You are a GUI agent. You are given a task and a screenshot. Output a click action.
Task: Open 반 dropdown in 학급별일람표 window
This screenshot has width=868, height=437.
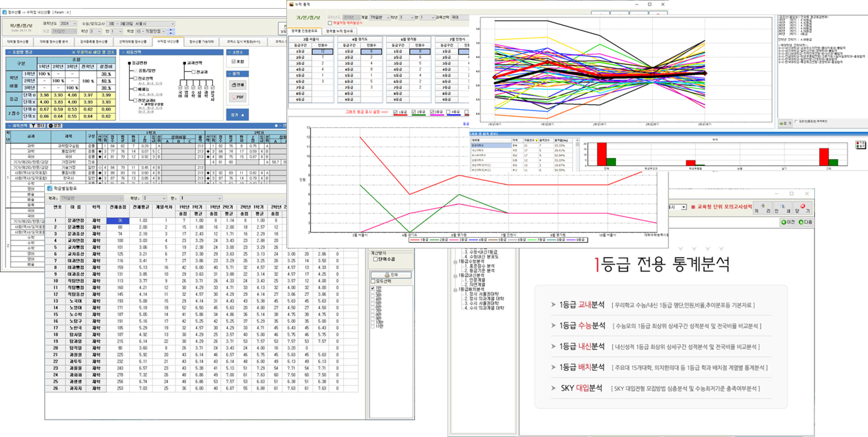[x=201, y=198]
